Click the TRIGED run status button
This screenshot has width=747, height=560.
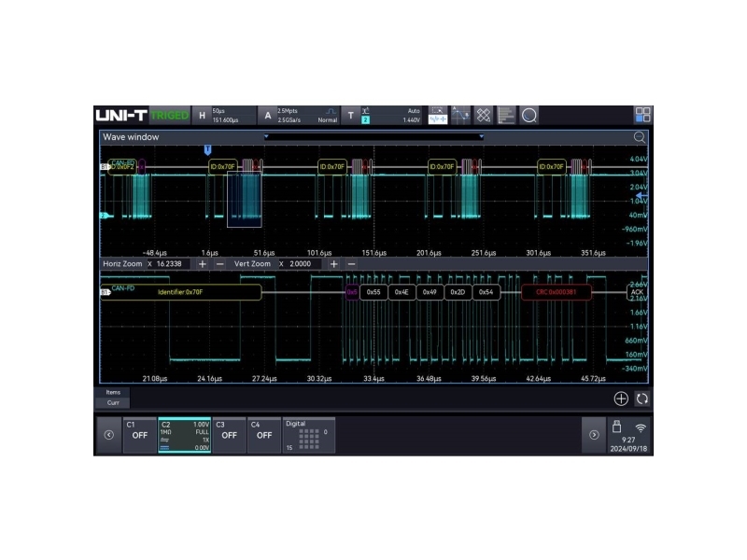point(170,115)
